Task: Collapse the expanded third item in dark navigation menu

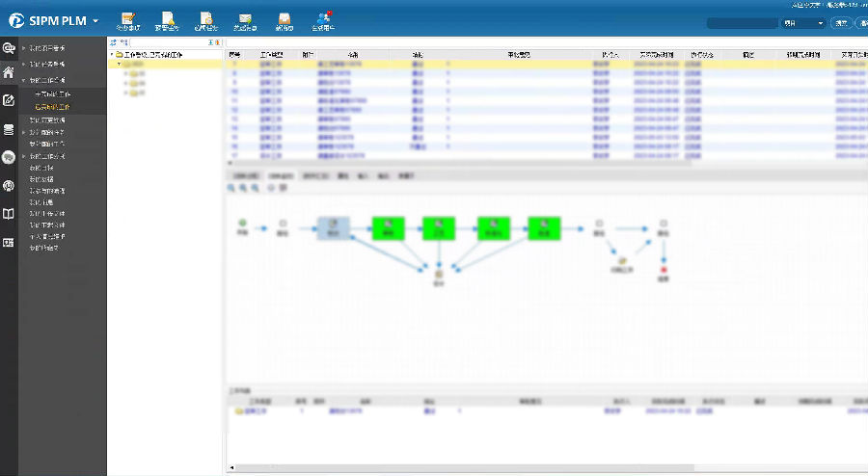Action: click(24, 80)
